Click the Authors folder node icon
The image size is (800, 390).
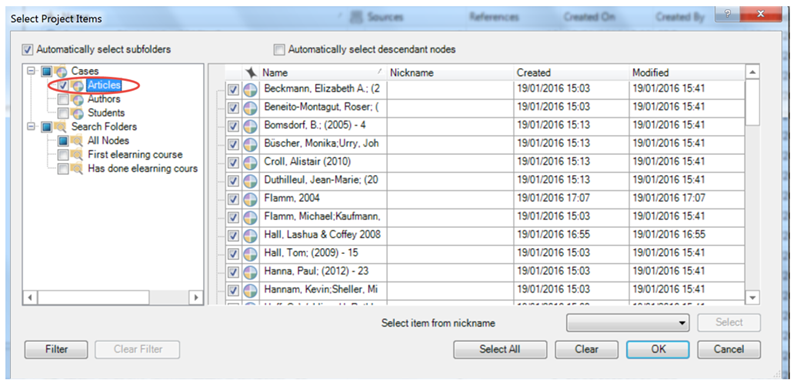(78, 100)
